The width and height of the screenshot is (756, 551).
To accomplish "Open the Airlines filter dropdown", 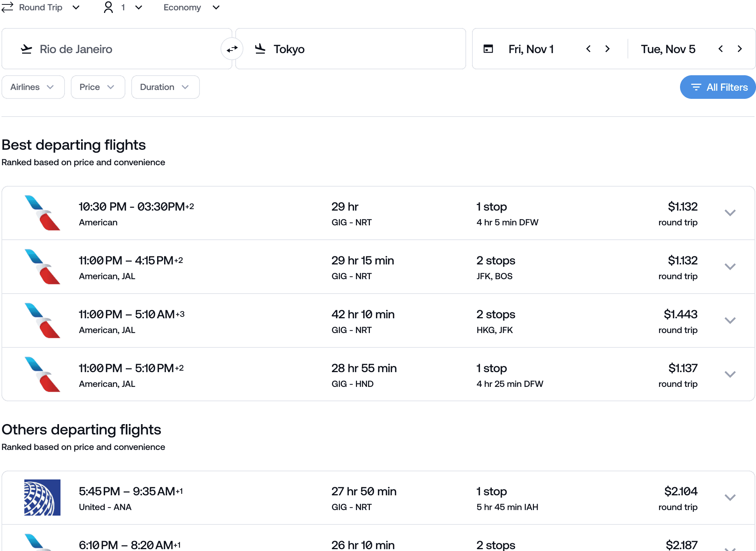I will click(x=33, y=87).
